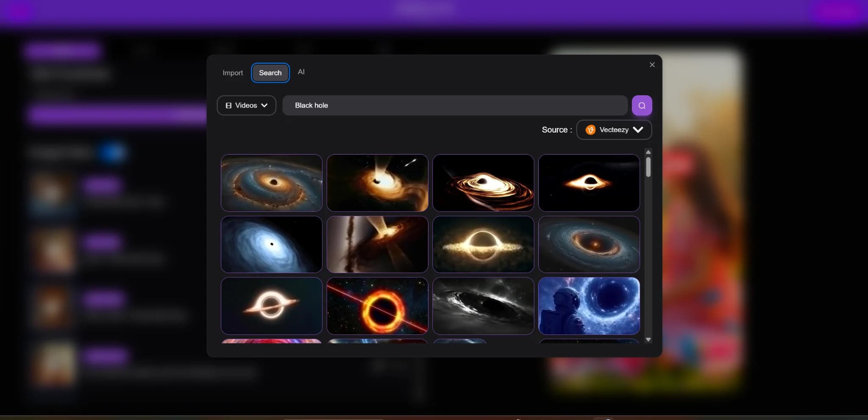Select the golden halo black hole video

pyautogui.click(x=483, y=244)
